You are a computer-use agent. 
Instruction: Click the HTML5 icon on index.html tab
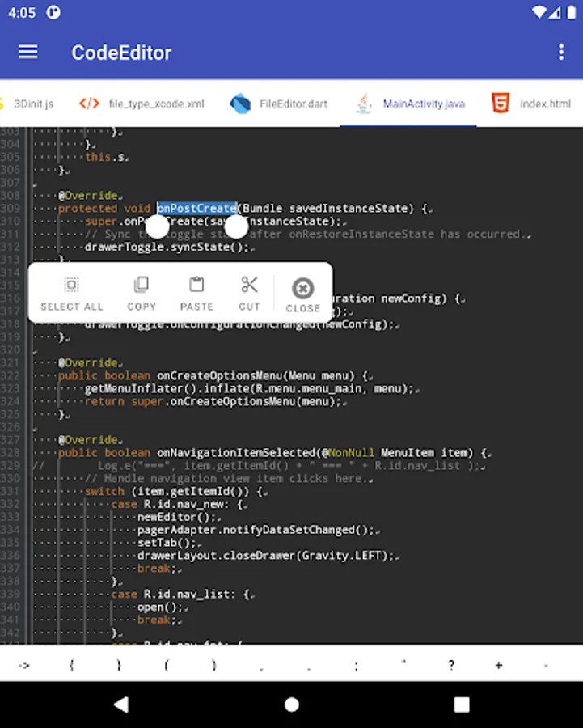501,103
